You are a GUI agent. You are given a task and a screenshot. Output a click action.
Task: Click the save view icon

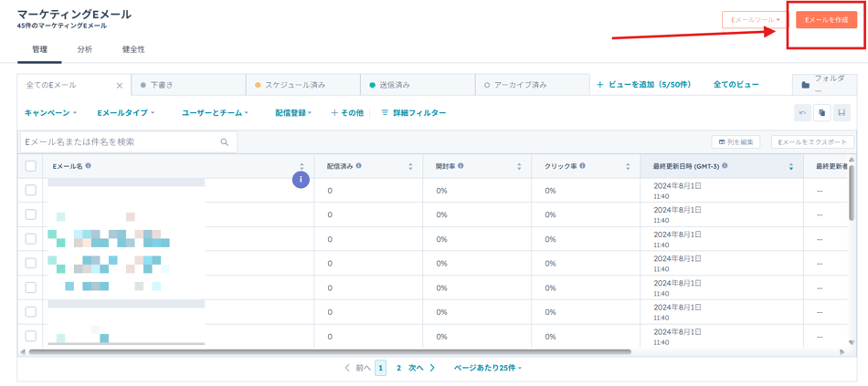point(842,113)
